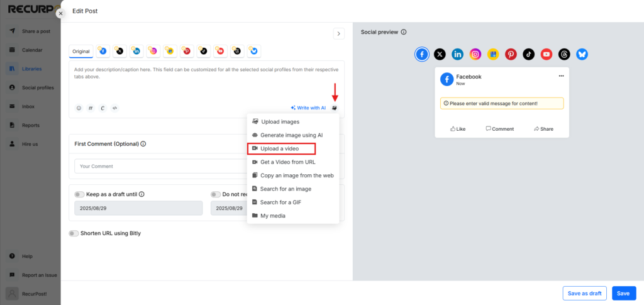This screenshot has width=644, height=305.
Task: Click info icon beside Keep as a draft until
Action: (142, 194)
